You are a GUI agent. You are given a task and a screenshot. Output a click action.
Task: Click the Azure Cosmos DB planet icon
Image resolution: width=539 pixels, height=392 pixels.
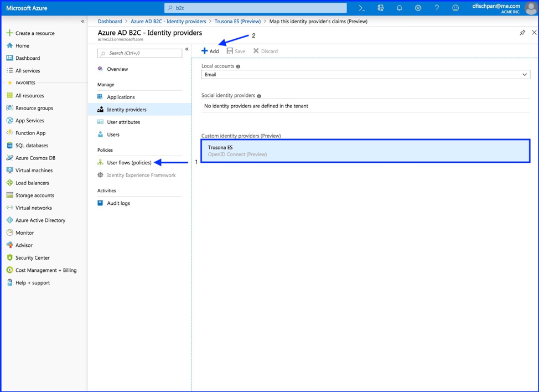click(9, 158)
